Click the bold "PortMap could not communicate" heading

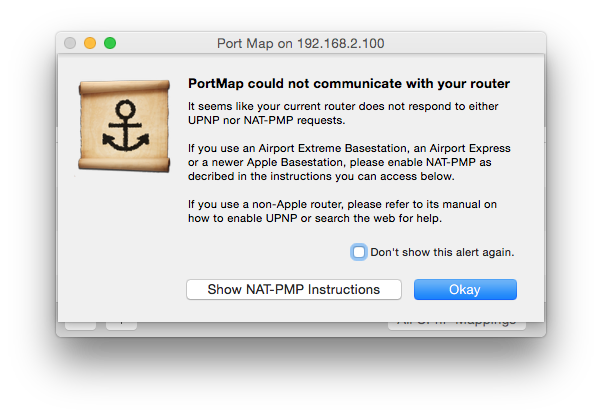click(x=349, y=83)
